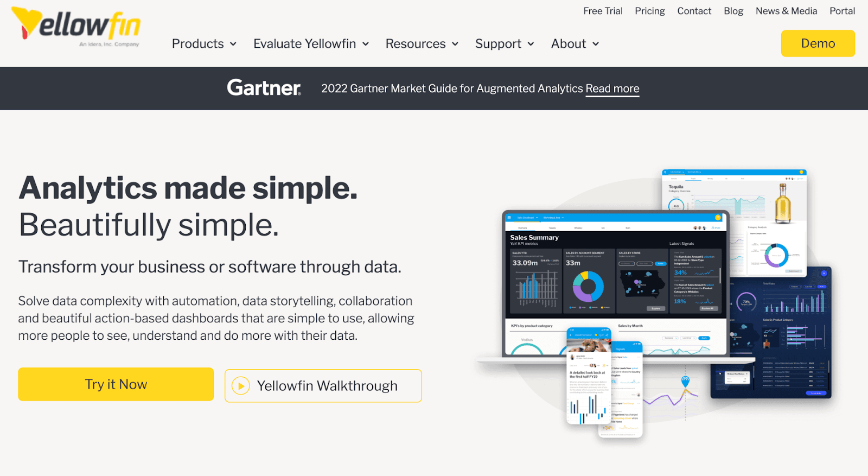Expand the Resources chevron arrow
The width and height of the screenshot is (868, 476).
[x=455, y=44]
